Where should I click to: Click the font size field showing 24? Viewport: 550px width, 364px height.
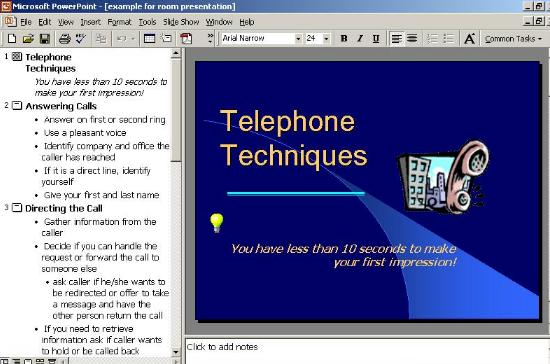(x=314, y=38)
